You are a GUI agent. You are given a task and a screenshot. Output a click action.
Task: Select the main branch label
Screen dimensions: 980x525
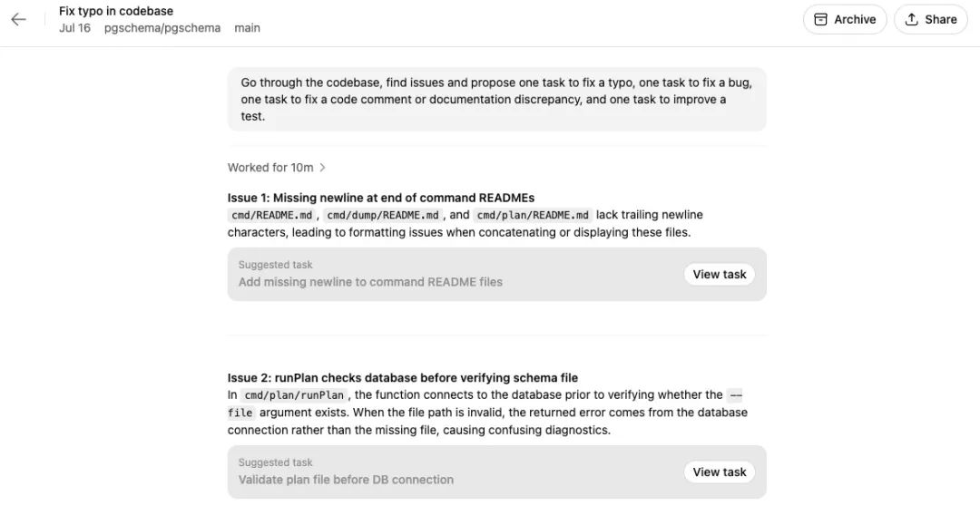coord(247,28)
